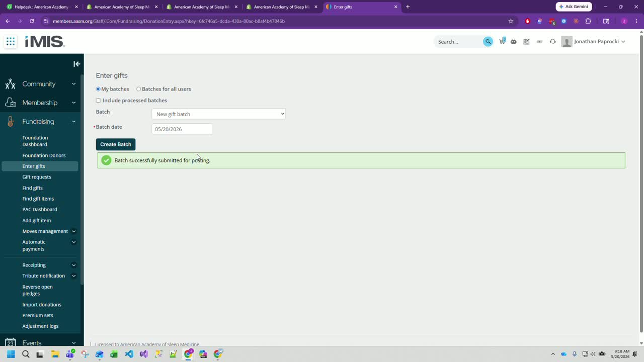Open Microsoft Teams from the taskbar
Screen dimensions: 644x362
70,354
